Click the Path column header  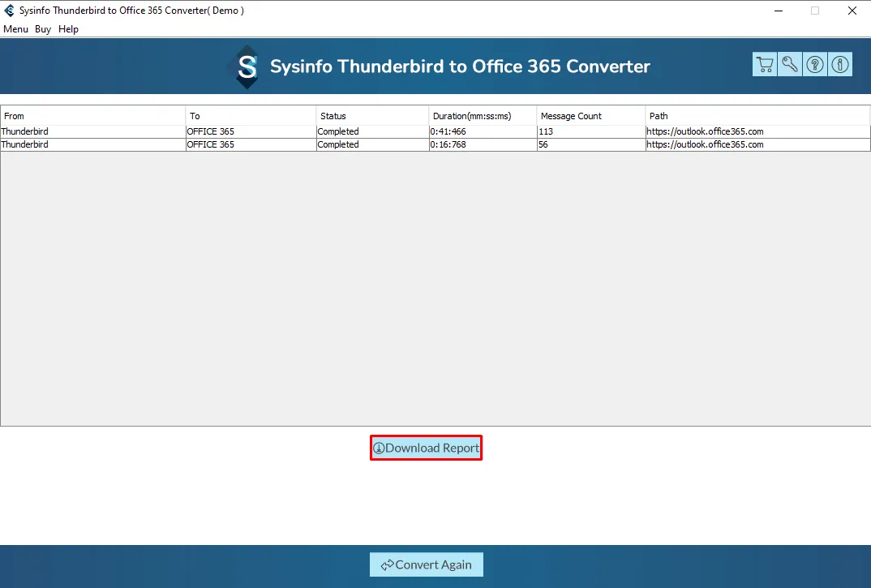757,116
